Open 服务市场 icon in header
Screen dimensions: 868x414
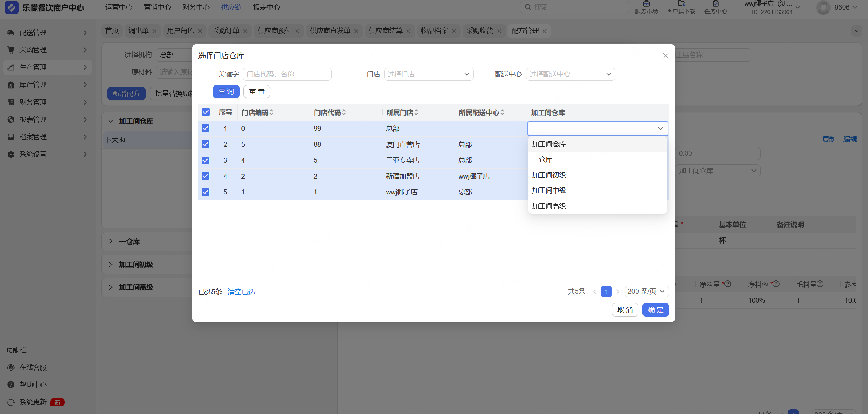click(x=646, y=4)
